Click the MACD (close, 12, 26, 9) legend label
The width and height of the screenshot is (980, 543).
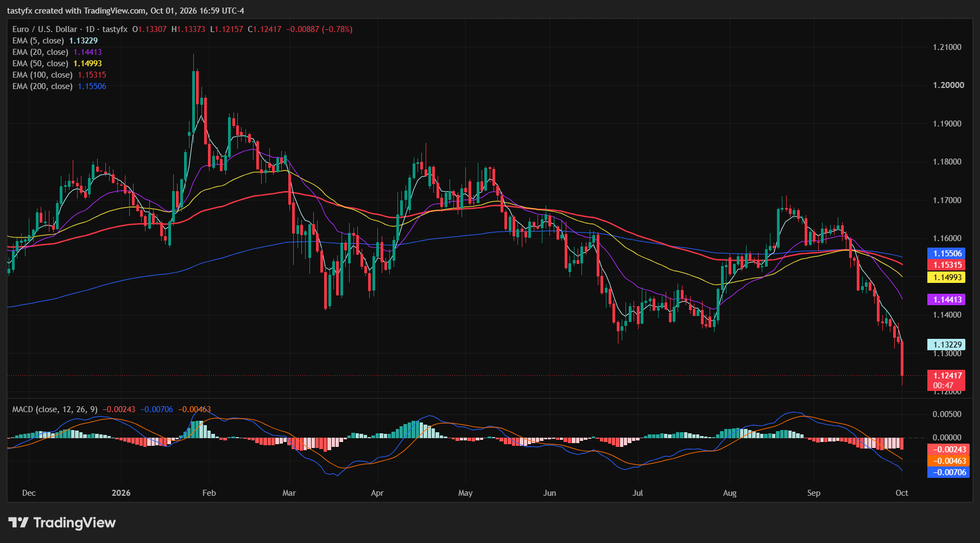55,409
